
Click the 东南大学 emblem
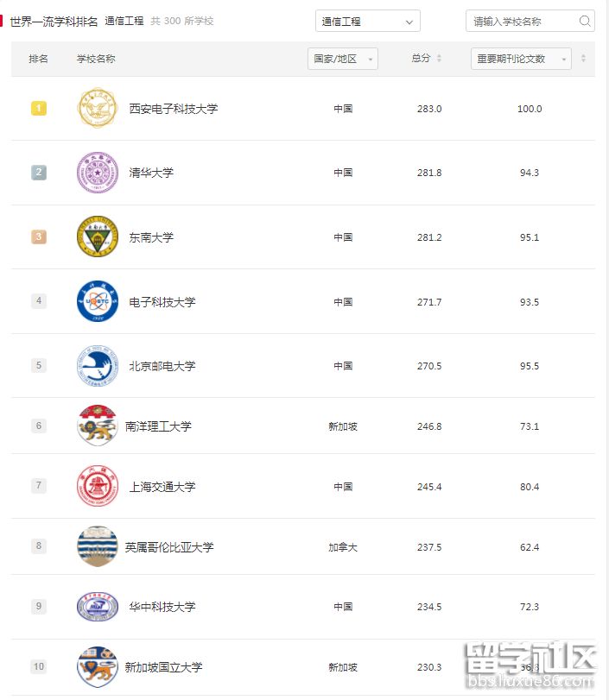pyautogui.click(x=97, y=236)
